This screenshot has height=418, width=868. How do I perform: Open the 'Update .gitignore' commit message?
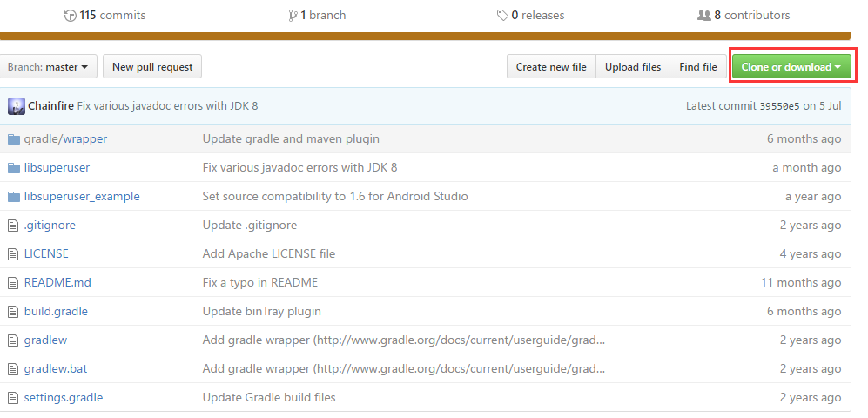250,225
